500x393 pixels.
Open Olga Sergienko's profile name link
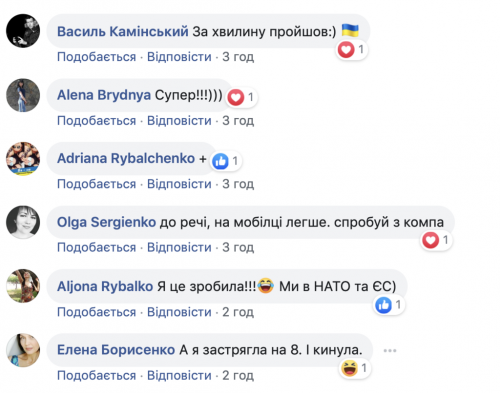[106, 222]
